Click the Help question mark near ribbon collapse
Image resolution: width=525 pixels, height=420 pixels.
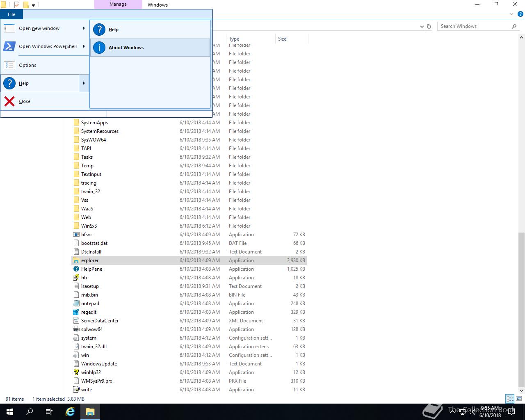coord(520,14)
